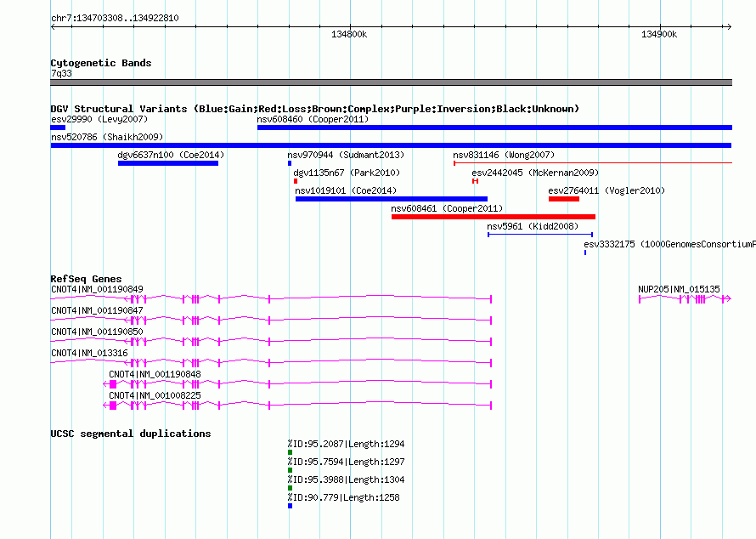Select the UCSC segmental duplications track title
The height and width of the screenshot is (539, 756).
[131, 434]
